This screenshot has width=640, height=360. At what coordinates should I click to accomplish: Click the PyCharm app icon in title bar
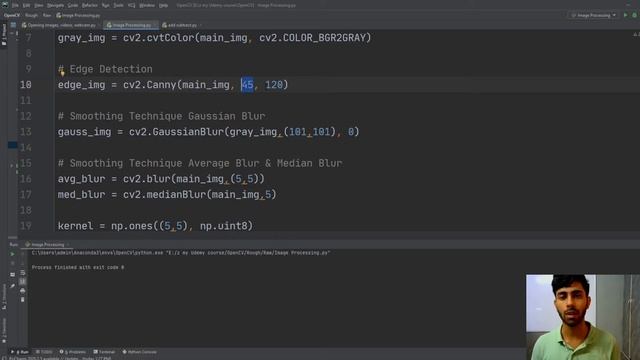5,5
